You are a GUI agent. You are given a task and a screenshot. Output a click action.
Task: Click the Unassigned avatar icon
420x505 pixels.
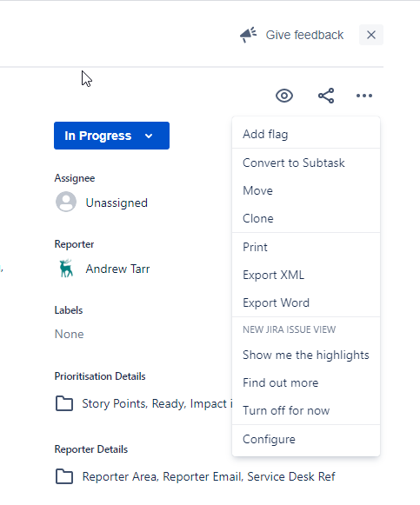66,202
